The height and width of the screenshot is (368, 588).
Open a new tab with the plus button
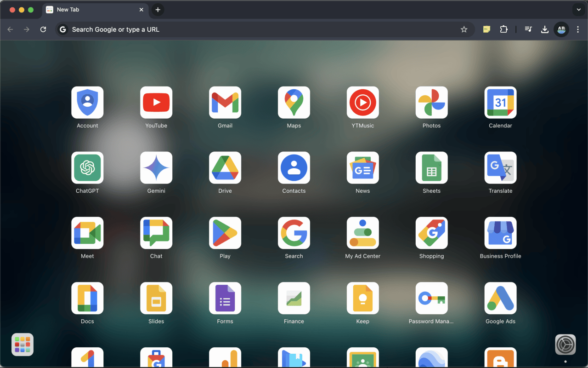pyautogui.click(x=158, y=10)
